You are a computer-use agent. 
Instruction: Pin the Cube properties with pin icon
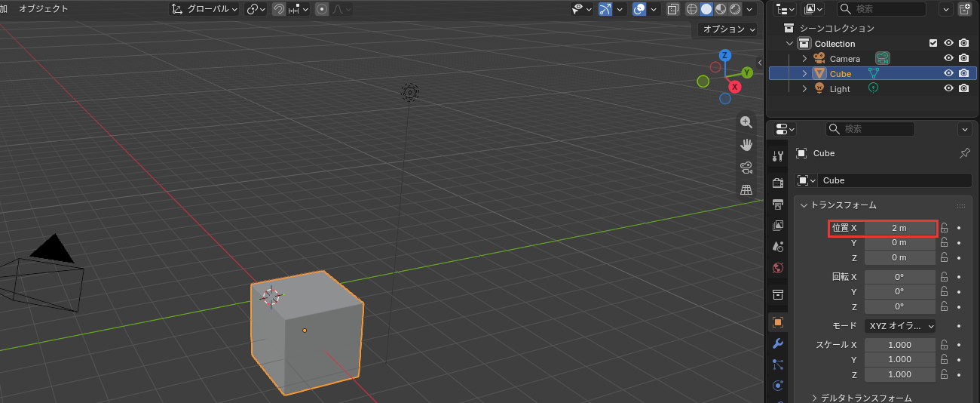point(964,153)
